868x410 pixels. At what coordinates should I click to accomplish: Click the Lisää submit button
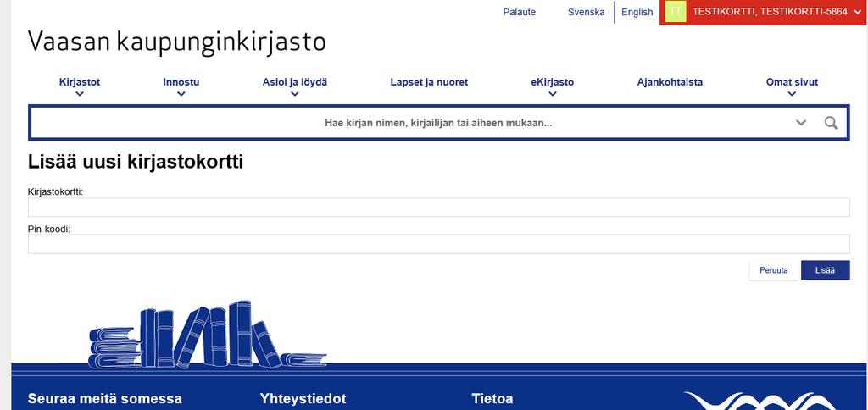(x=825, y=270)
